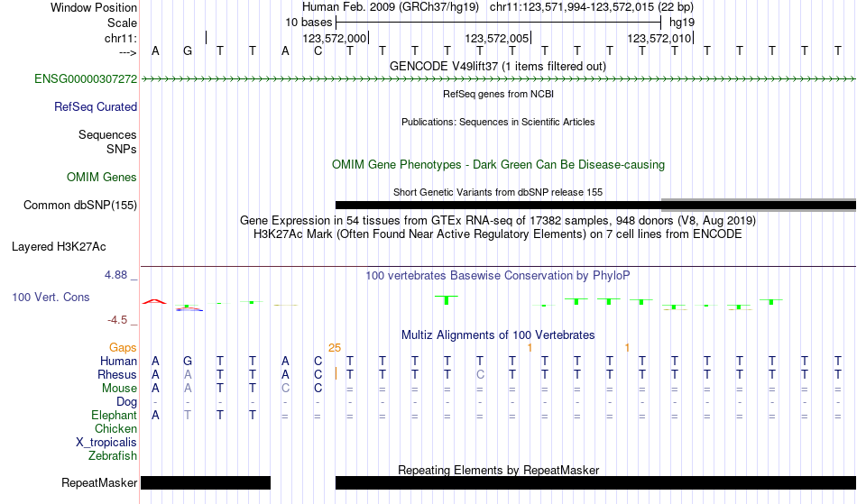This screenshot has height=504, width=857.
Task: Click the Scale label
Action: tap(123, 23)
